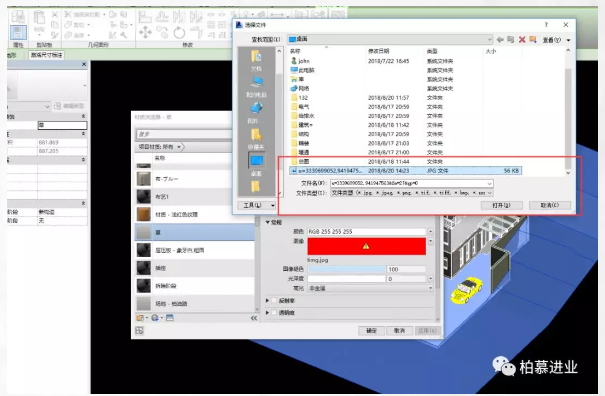Click the 光泽度 slider bar
Viewport: 605px width, 396px height.
coord(346,278)
